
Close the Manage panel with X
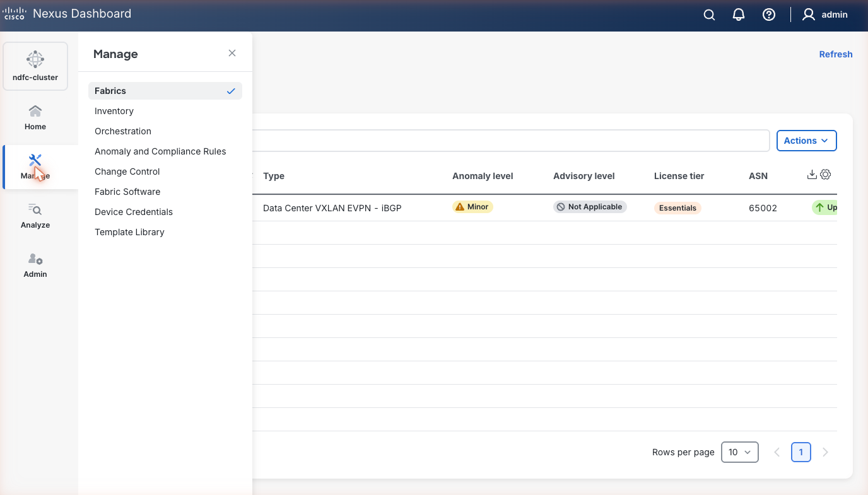232,53
